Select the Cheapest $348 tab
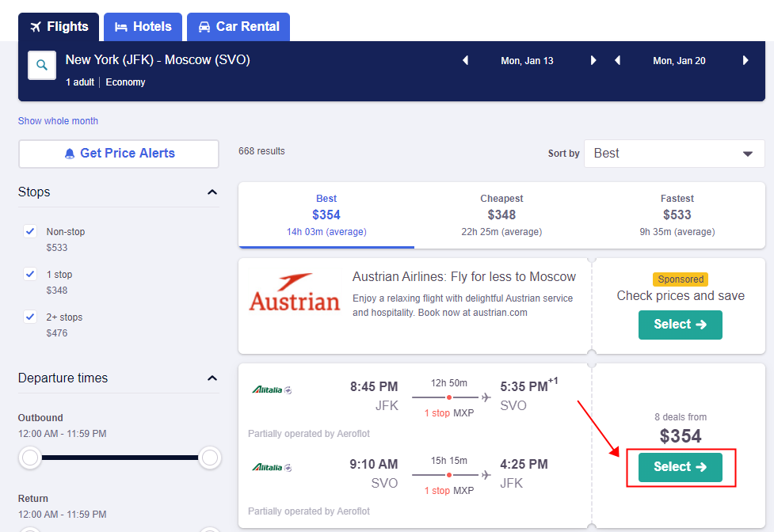 pyautogui.click(x=501, y=215)
